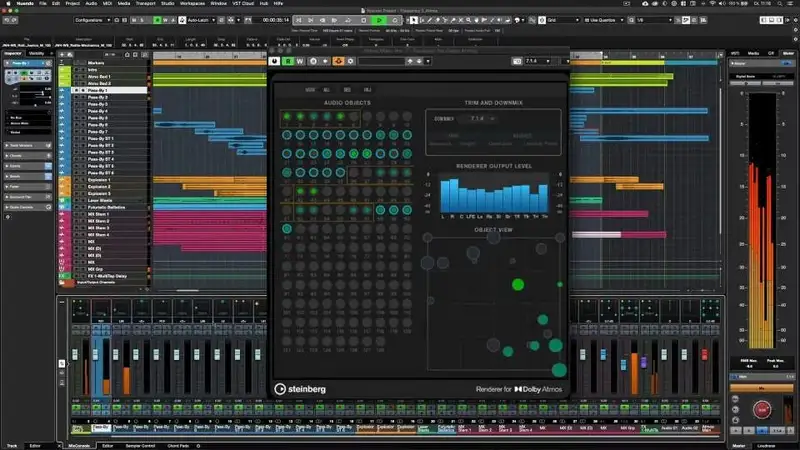Open the VST Cloud menu
The width and height of the screenshot is (800, 450).
(x=243, y=3)
